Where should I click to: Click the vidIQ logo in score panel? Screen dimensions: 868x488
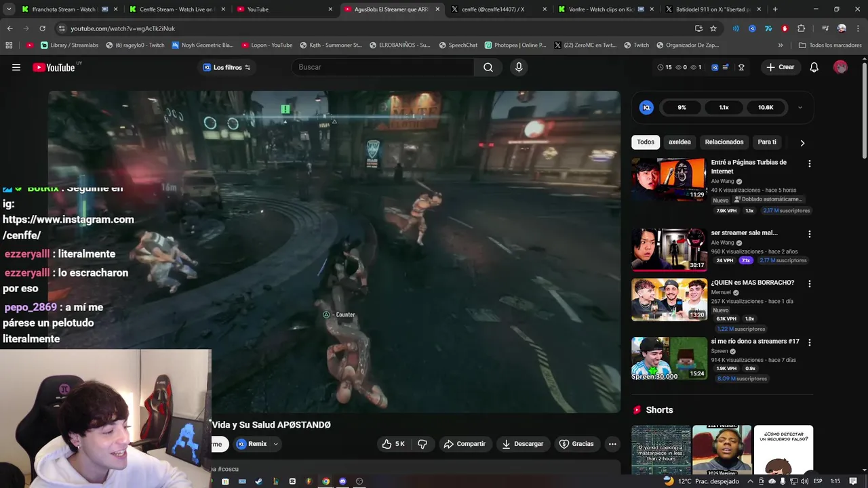646,107
